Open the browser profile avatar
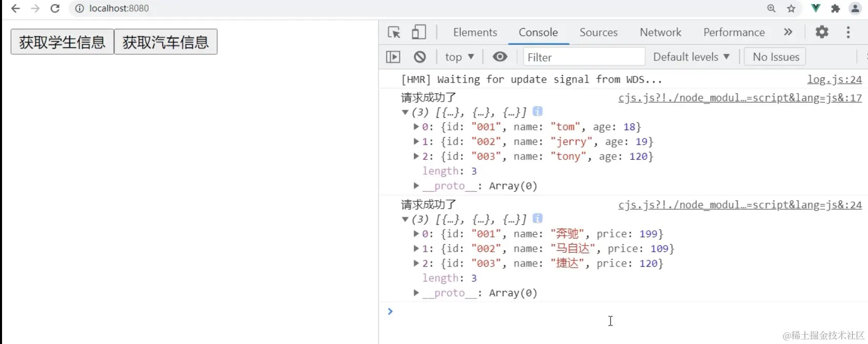Image resolution: width=868 pixels, height=344 pixels. [x=855, y=8]
